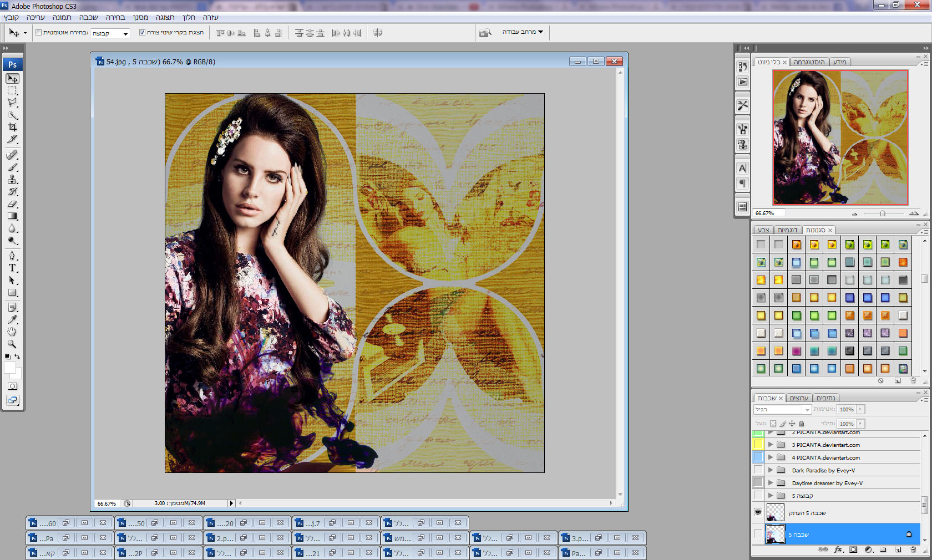
Task: Select the Lasso tool
Action: tap(12, 103)
